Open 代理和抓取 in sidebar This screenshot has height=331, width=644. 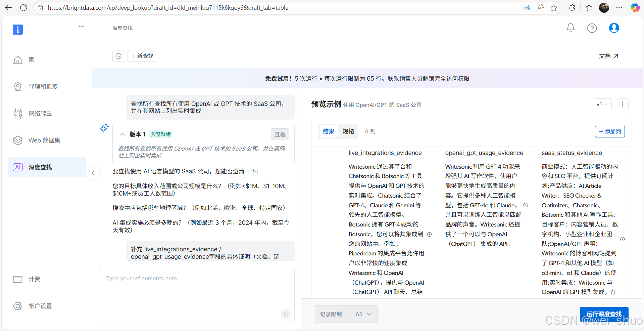[x=47, y=87]
